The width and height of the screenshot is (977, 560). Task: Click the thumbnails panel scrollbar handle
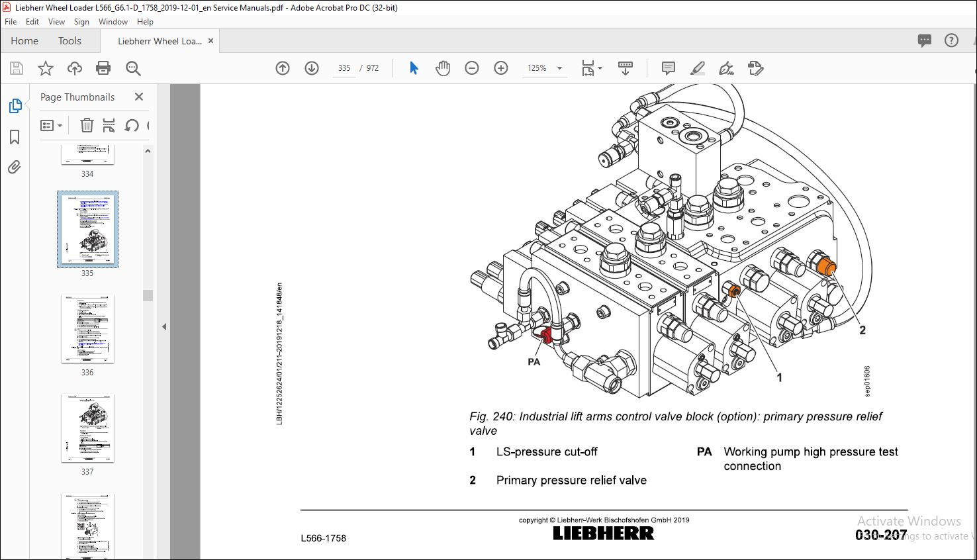[x=148, y=295]
